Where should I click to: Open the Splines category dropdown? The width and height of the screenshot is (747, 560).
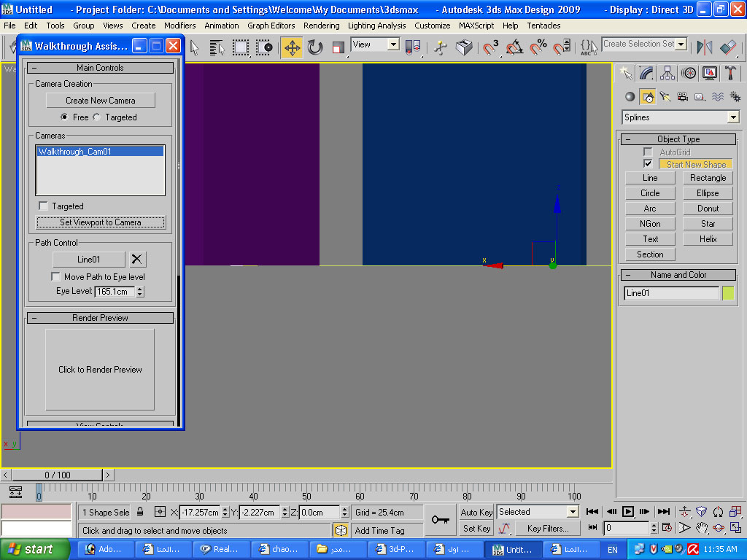point(733,117)
